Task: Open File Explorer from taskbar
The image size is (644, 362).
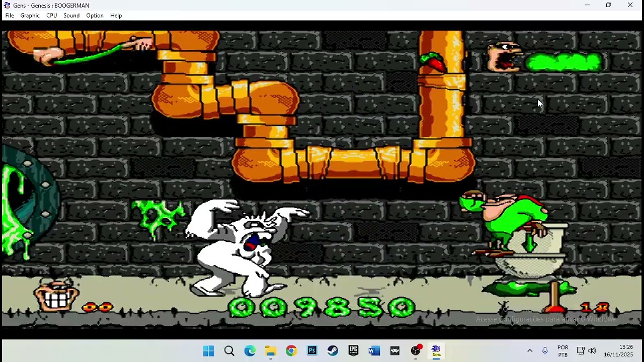Action: point(271,351)
